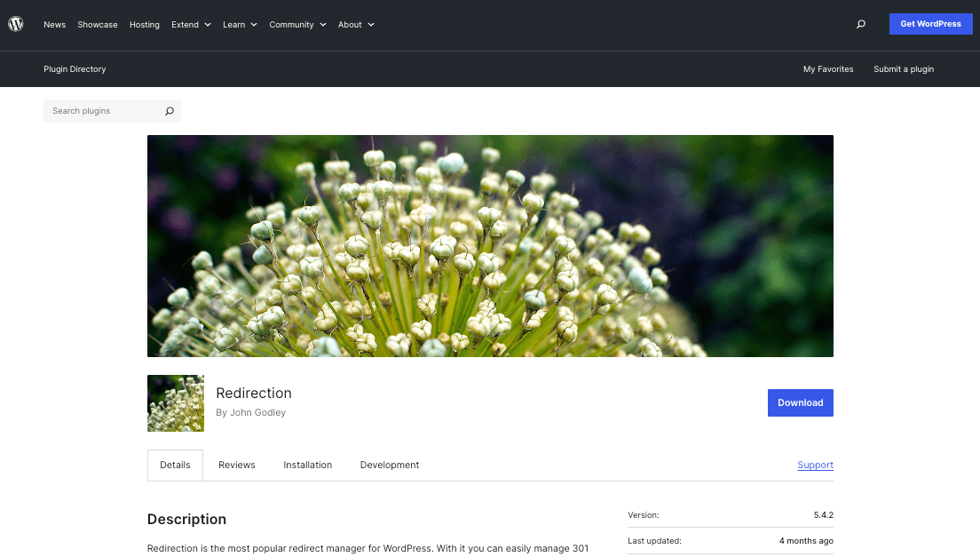Image resolution: width=980 pixels, height=557 pixels.
Task: Switch to the Installation tab
Action: [x=307, y=465]
